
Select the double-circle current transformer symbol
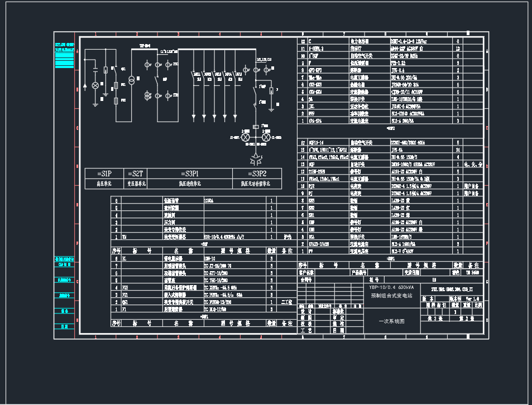click(148, 95)
